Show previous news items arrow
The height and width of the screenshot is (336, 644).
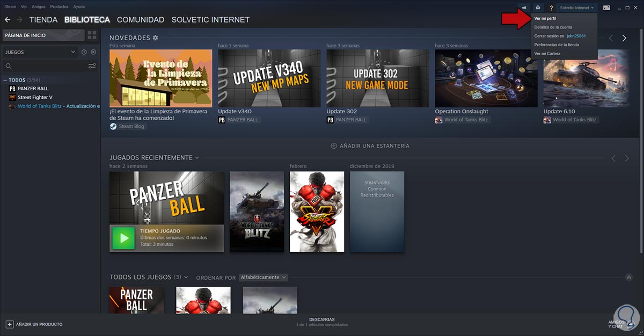click(x=610, y=38)
